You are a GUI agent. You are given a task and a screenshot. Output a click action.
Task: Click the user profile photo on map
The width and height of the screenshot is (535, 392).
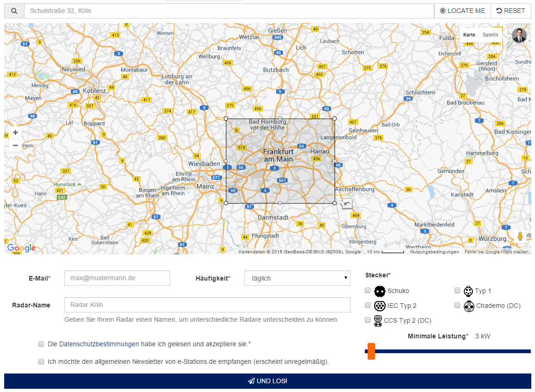click(519, 35)
